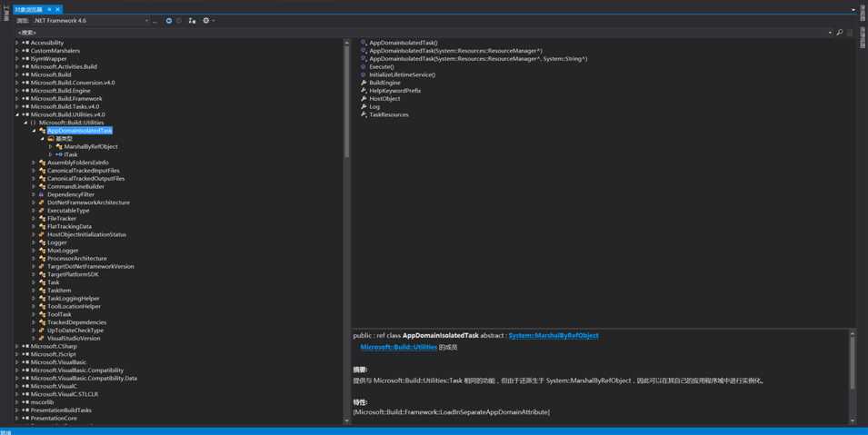Collapse the Microsoft::Build::Utilities namespace node
This screenshot has height=435, width=868.
(25, 123)
